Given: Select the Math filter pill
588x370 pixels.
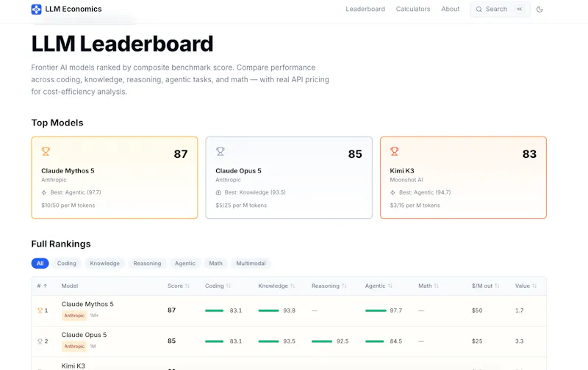Looking at the screenshot, I should [x=215, y=264].
